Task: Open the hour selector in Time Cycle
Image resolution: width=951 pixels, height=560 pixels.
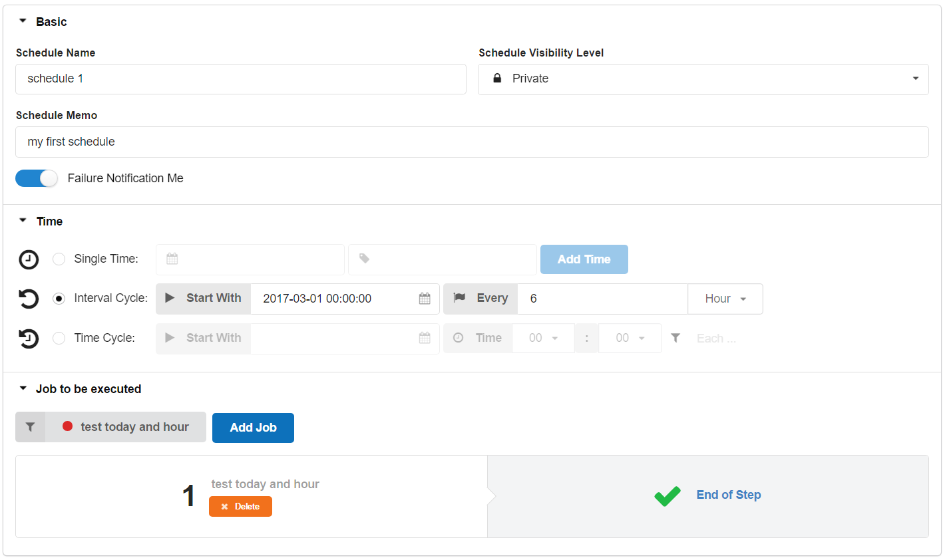Action: click(x=543, y=337)
